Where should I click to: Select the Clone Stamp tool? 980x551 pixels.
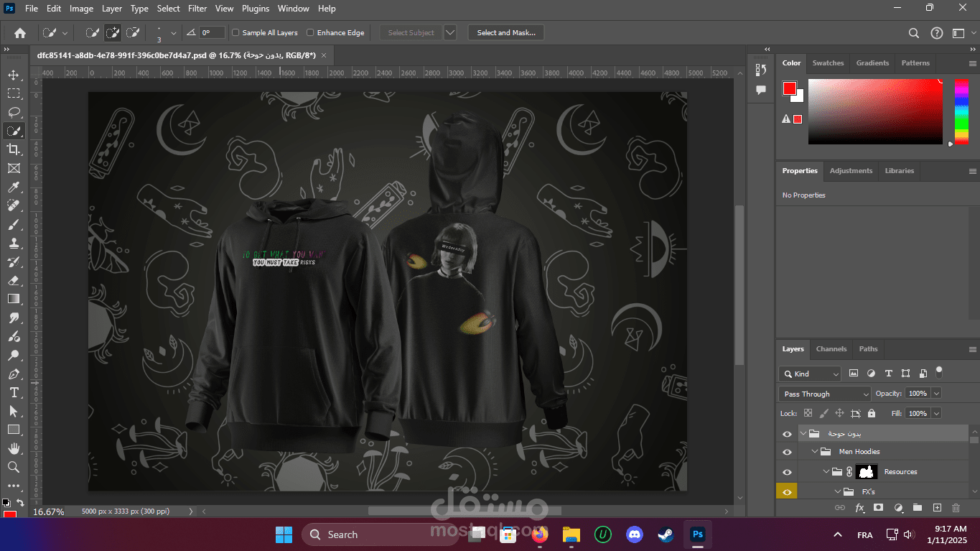(x=14, y=243)
